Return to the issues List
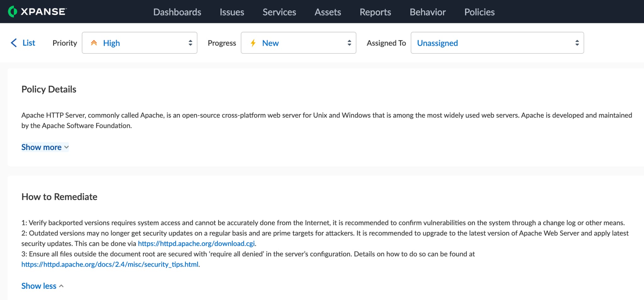Screen dimensions: 644x300 tap(29, 43)
